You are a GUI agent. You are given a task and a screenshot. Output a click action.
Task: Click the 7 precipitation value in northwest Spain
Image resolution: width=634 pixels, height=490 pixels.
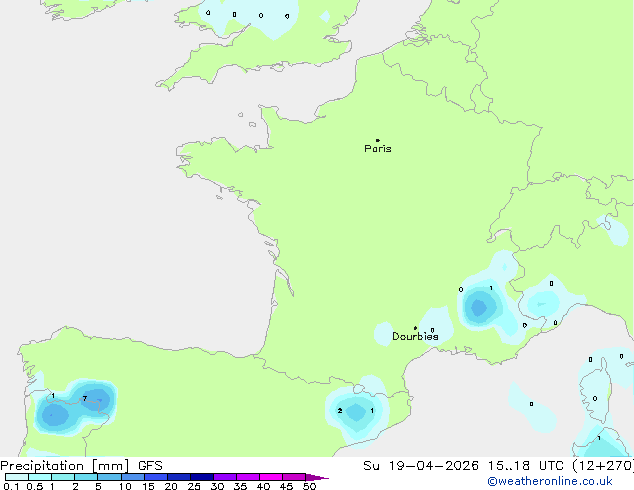(x=85, y=398)
